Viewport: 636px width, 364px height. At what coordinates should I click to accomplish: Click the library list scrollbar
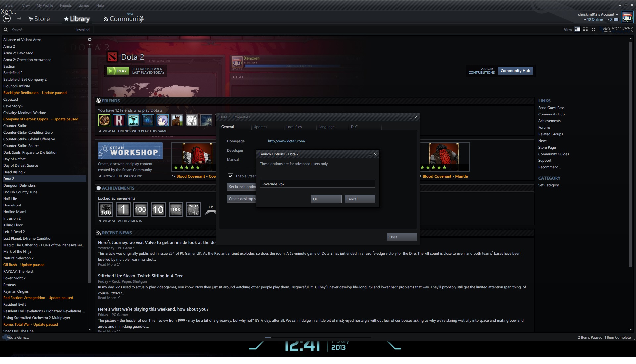click(90, 165)
